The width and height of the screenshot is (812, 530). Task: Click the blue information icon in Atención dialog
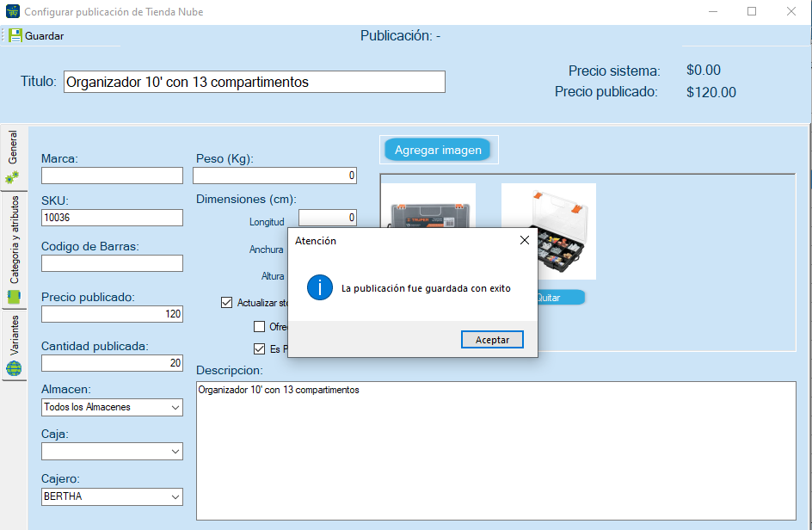coord(320,287)
